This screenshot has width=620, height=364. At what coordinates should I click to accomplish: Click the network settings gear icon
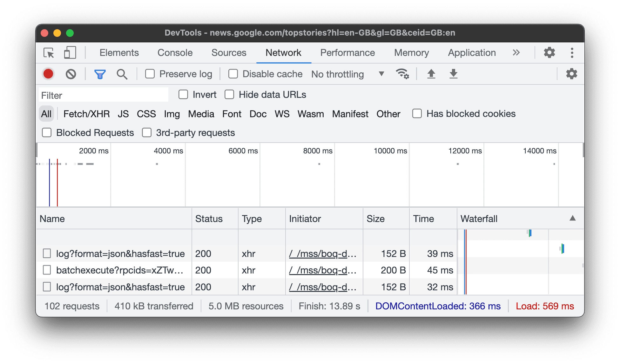click(572, 73)
